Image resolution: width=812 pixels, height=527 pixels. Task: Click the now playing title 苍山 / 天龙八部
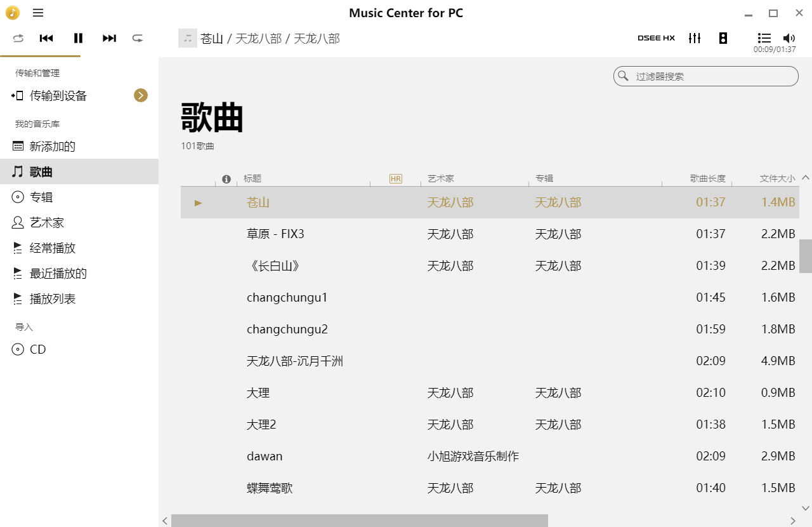pos(270,39)
